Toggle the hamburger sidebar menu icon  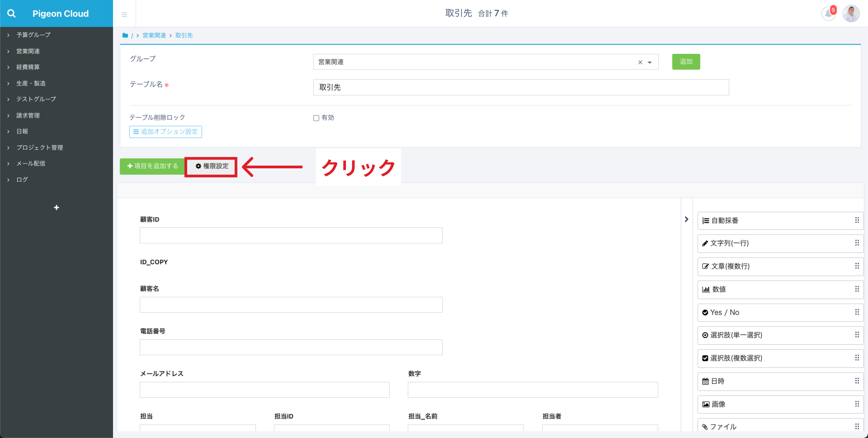point(124,14)
